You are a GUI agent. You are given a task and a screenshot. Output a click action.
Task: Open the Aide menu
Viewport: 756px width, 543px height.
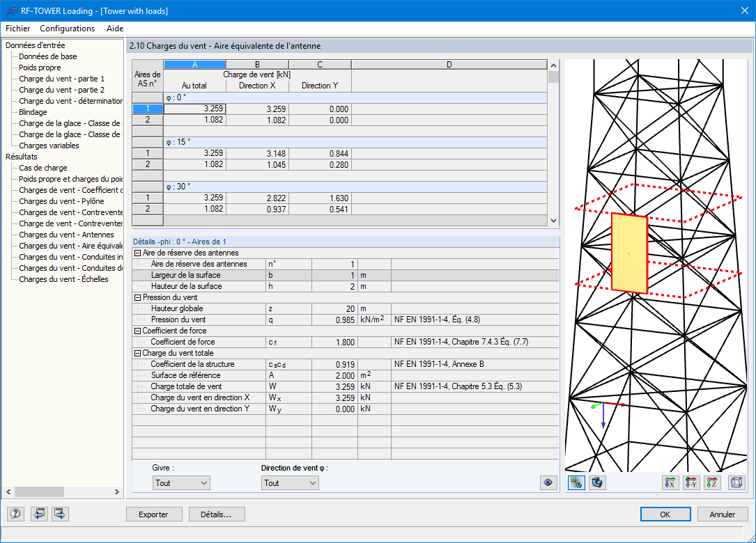[x=115, y=29]
